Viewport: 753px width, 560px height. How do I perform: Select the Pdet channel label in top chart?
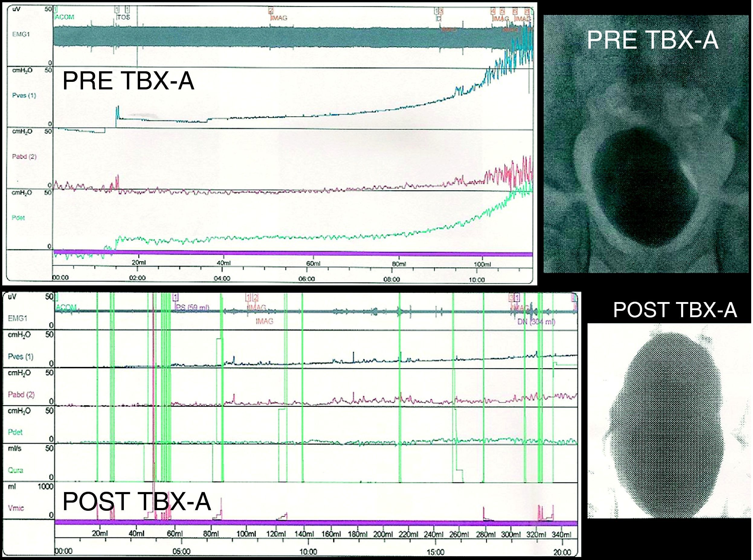pos(18,218)
